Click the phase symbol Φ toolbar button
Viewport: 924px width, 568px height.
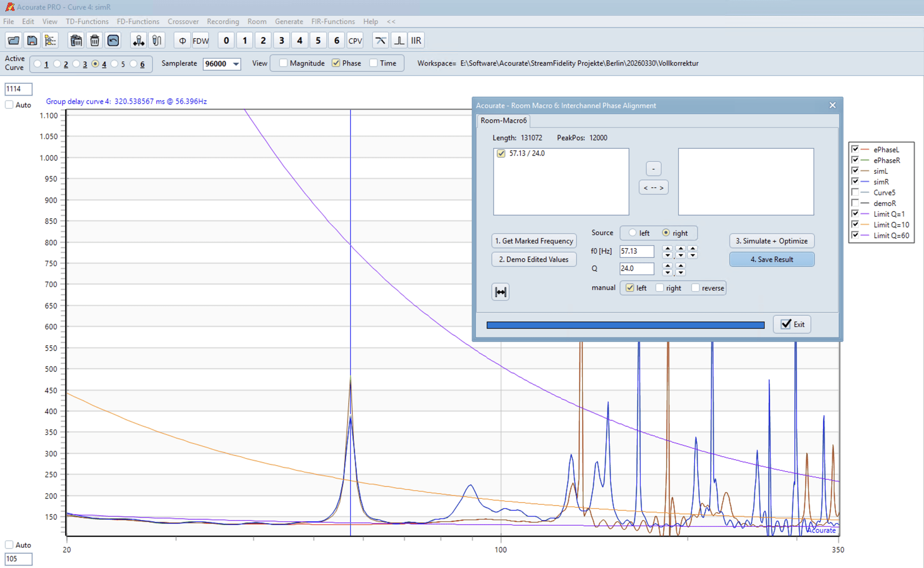(x=183, y=40)
